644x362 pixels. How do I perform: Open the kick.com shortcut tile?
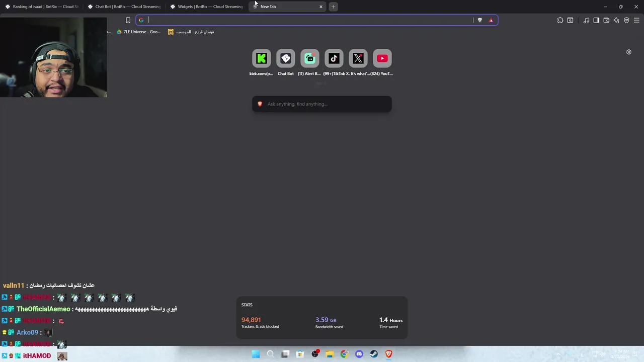261,58
